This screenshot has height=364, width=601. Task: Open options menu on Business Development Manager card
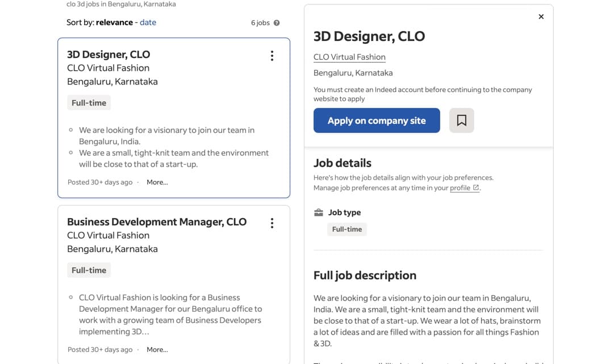click(272, 223)
